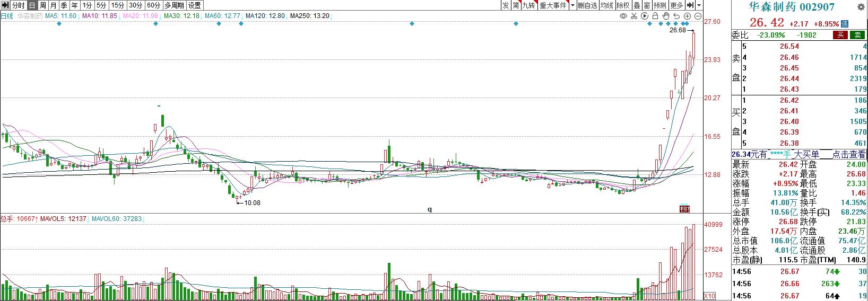This screenshot has height=301, width=868.
Task: Click the replay play-circle icon
Action: pos(645,16)
